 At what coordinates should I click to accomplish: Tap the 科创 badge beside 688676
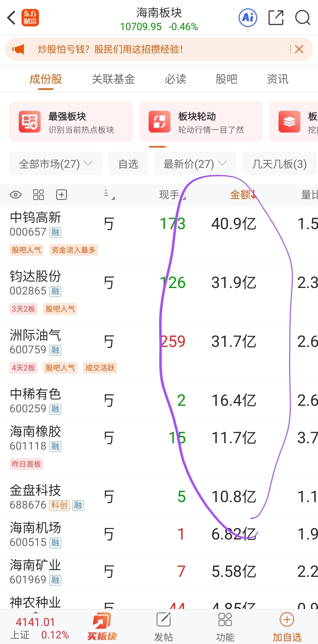click(x=59, y=506)
